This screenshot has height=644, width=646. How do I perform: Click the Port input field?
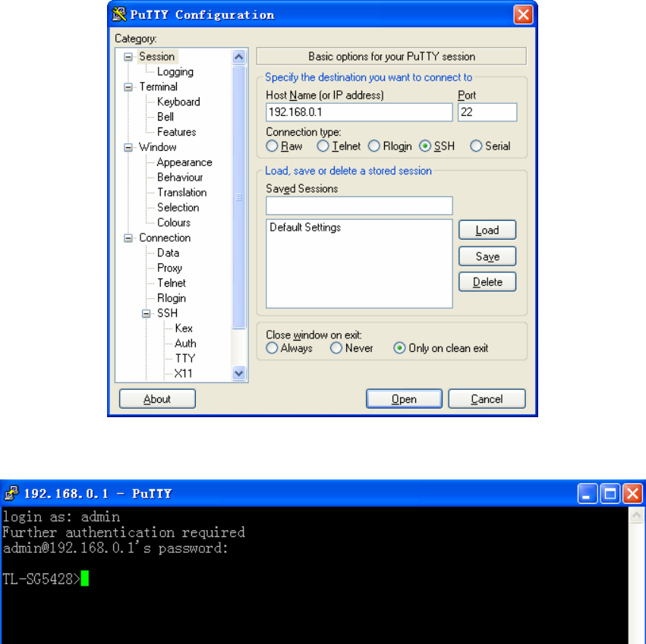point(487,112)
